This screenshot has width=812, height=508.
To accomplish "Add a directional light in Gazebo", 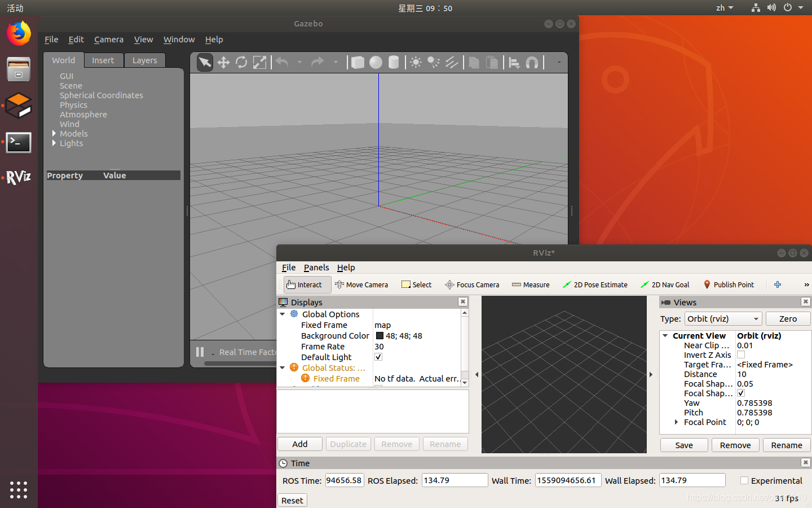I will click(452, 62).
